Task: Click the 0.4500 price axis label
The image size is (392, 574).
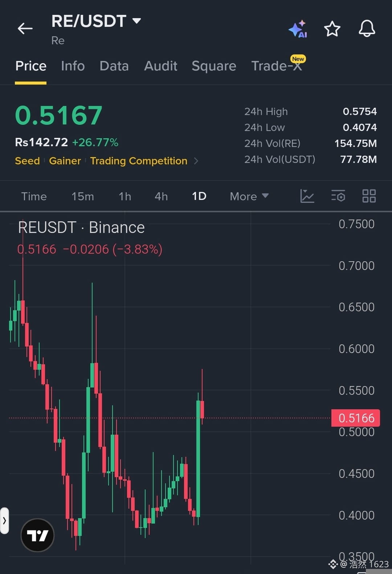Action: click(356, 473)
